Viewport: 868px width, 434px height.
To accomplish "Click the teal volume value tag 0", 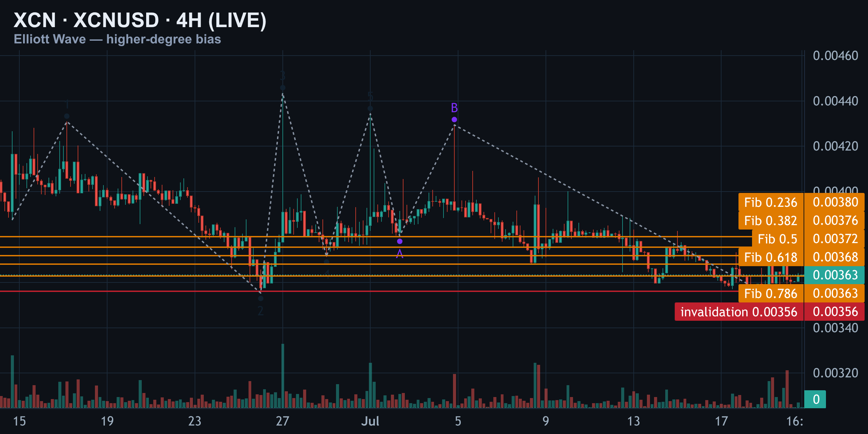I will coord(815,399).
